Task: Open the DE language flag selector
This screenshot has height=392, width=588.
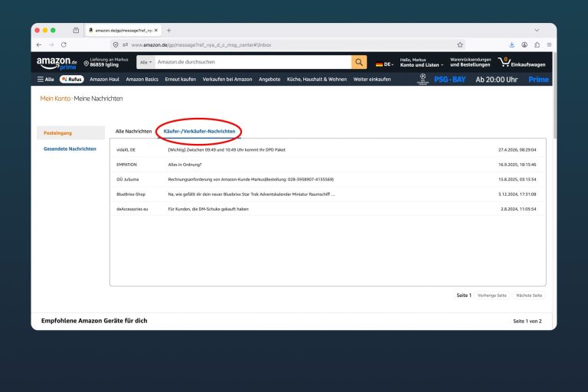Action: pos(384,64)
